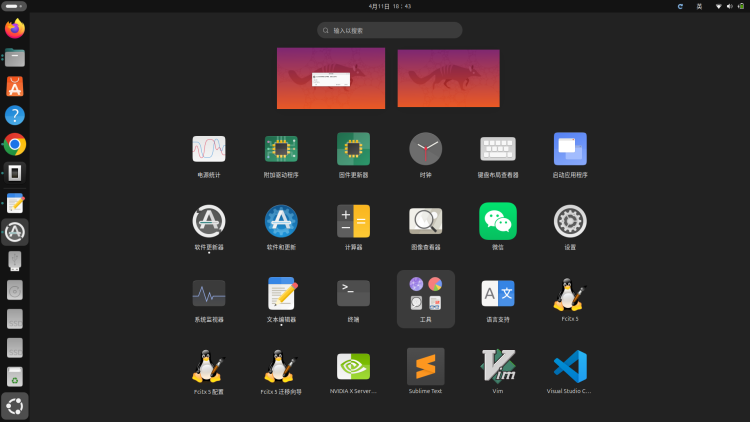This screenshot has height=422, width=750.
Task: Open NVIDIA X Server Settings
Action: [x=353, y=366]
